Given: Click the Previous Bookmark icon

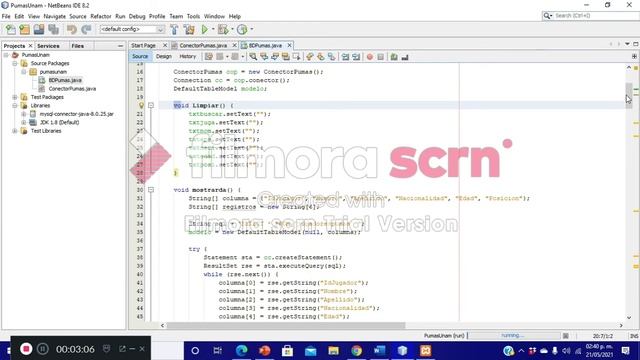Looking at the screenshot, I should coord(310,57).
